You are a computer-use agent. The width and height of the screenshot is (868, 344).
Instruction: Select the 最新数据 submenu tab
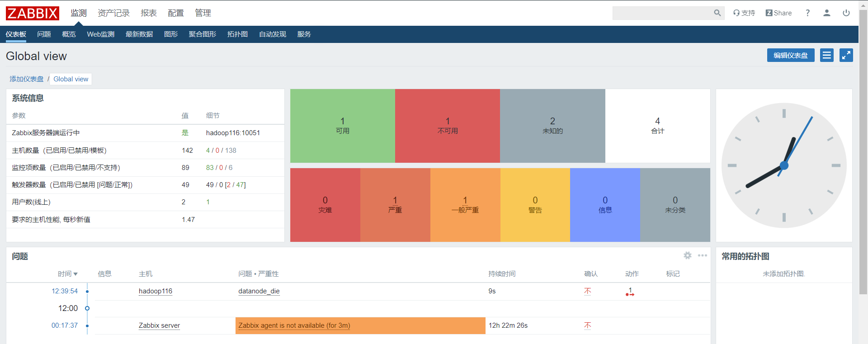(139, 34)
